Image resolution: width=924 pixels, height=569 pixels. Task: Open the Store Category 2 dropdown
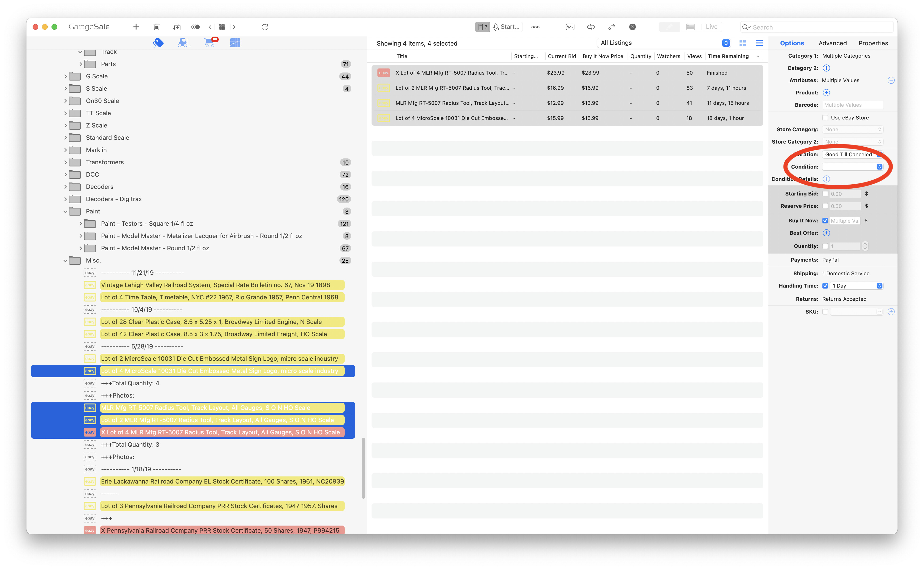852,142
